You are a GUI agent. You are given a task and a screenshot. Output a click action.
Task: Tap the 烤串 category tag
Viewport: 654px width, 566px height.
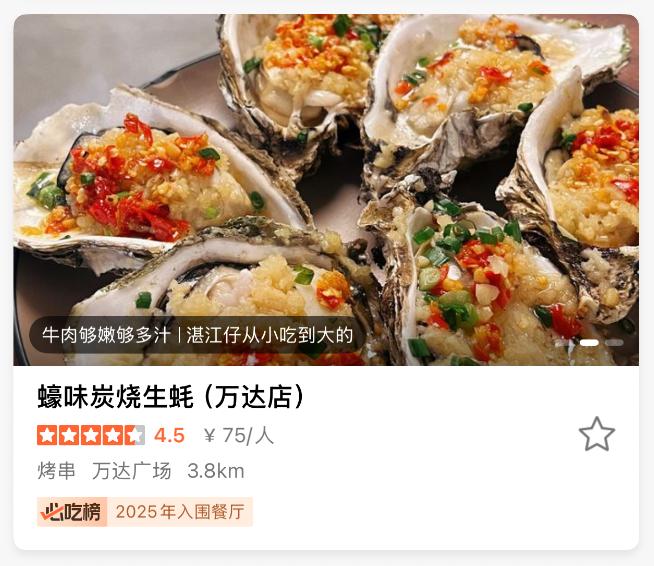click(56, 471)
